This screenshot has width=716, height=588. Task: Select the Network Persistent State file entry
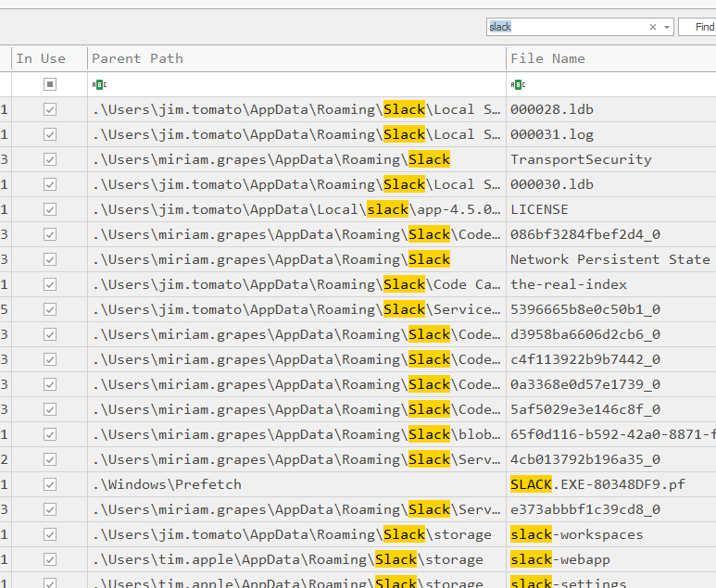coord(609,259)
